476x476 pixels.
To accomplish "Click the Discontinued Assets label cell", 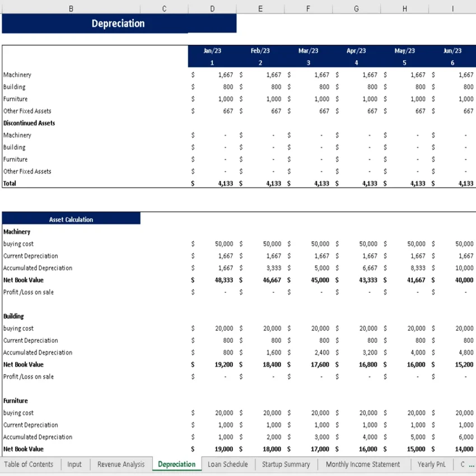I will pos(29,123).
